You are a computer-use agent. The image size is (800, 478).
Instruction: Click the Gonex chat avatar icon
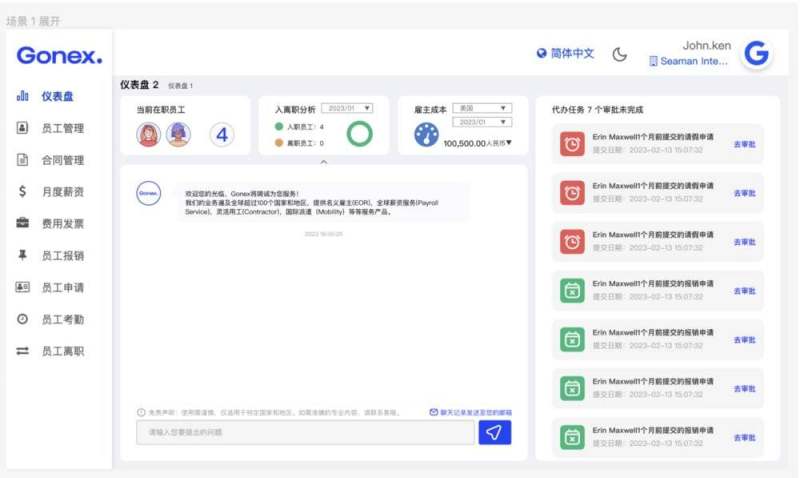click(x=148, y=192)
